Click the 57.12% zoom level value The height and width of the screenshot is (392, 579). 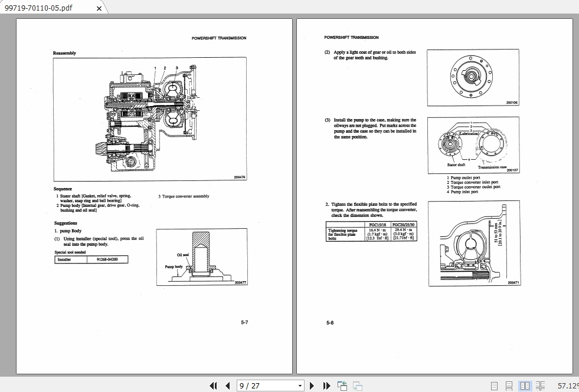(x=568, y=386)
